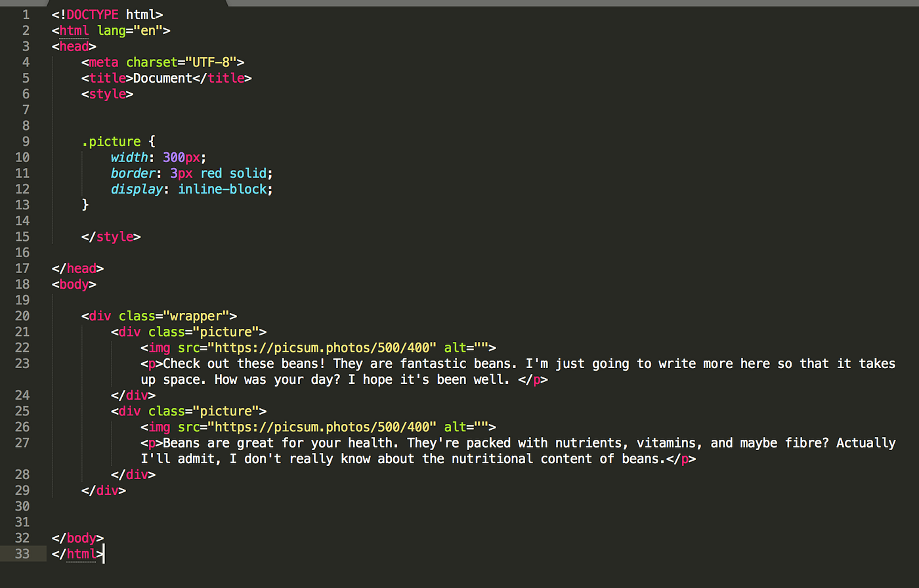Click the text "Beans are great for your health"
The image size is (919, 588).
[278, 443]
